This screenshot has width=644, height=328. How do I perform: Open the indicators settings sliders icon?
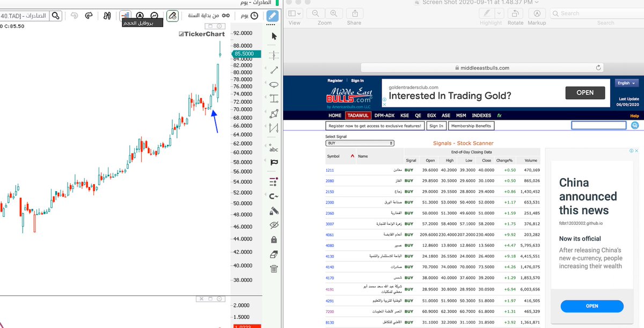[107, 16]
